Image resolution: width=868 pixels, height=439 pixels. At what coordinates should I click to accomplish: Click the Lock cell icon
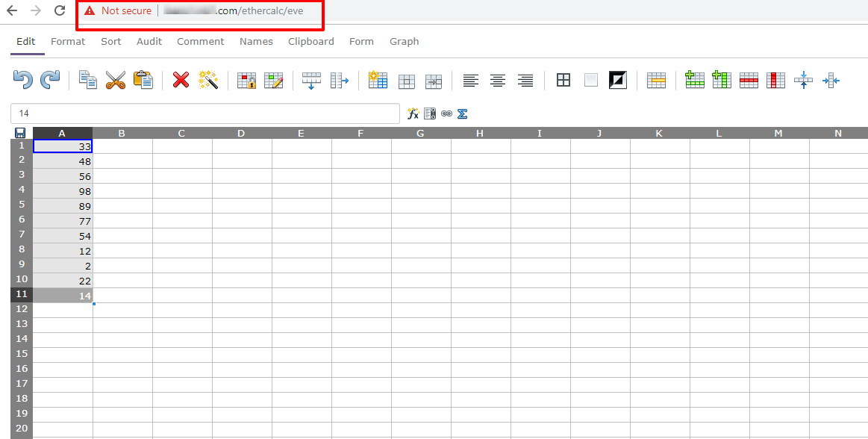point(246,81)
